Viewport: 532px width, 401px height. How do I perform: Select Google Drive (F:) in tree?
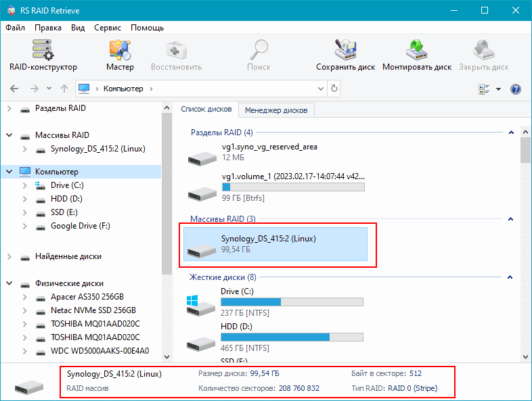[81, 226]
